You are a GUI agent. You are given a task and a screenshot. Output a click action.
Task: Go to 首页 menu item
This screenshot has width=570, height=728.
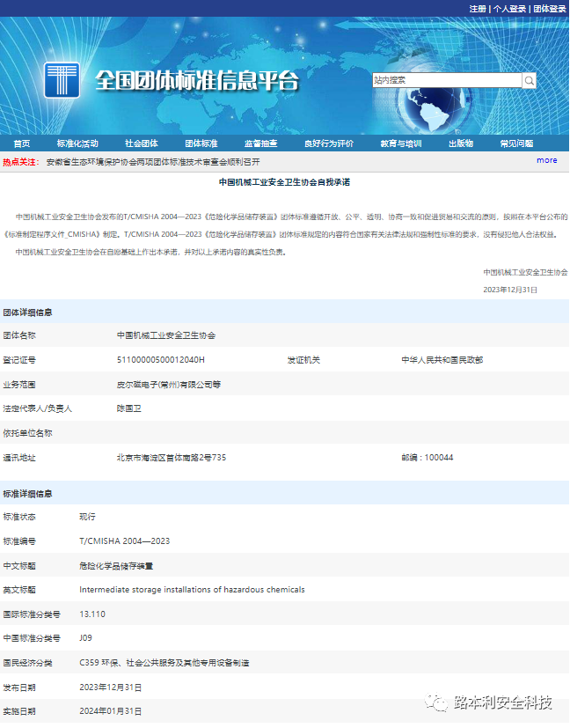(x=22, y=143)
